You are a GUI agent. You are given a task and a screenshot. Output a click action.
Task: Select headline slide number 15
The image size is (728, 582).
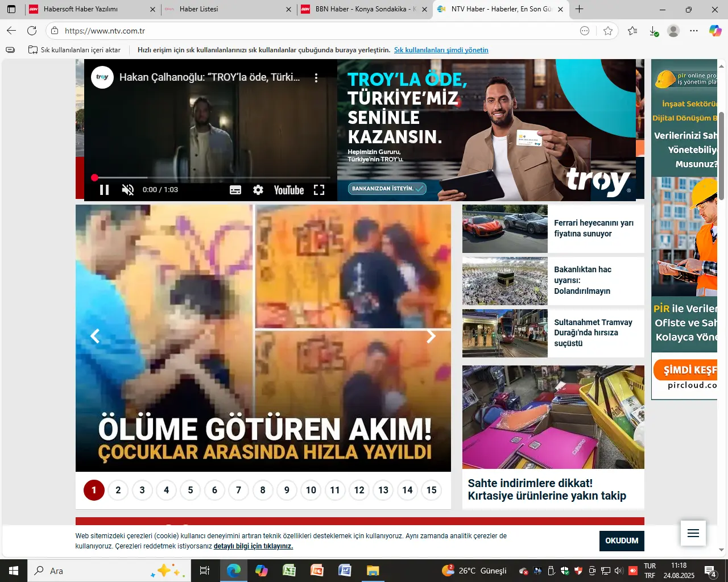pos(432,490)
